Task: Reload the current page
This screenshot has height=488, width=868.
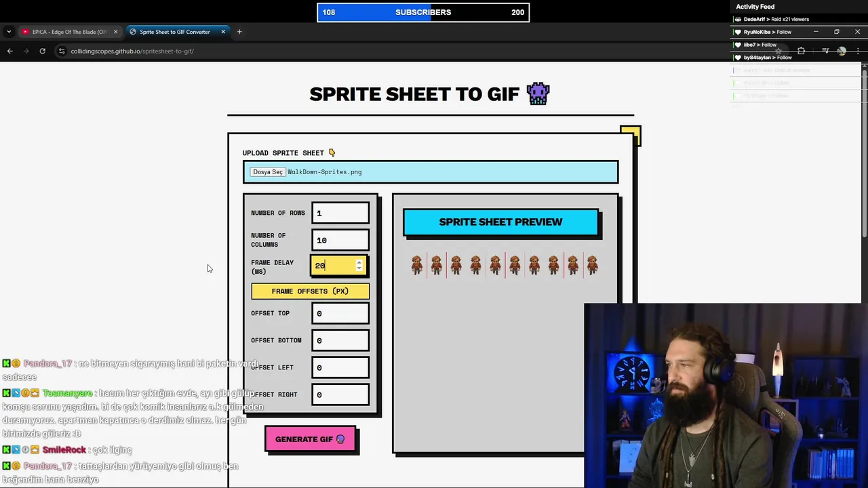Action: coord(42,51)
